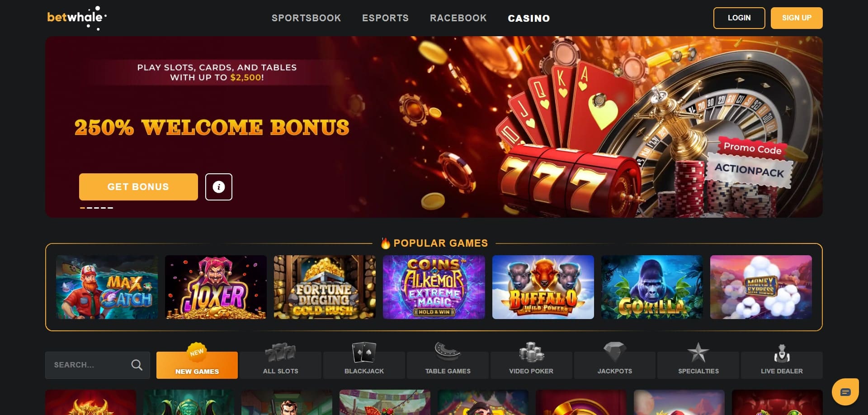
Task: Select the first banner carousel indicator
Action: coord(83,208)
